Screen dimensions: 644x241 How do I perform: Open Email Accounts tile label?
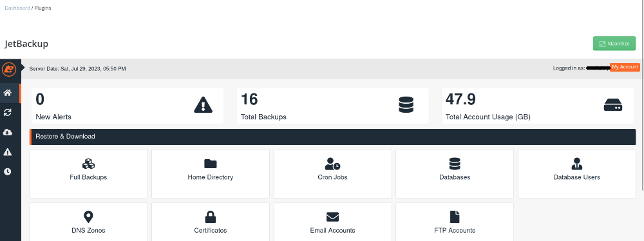(332, 230)
